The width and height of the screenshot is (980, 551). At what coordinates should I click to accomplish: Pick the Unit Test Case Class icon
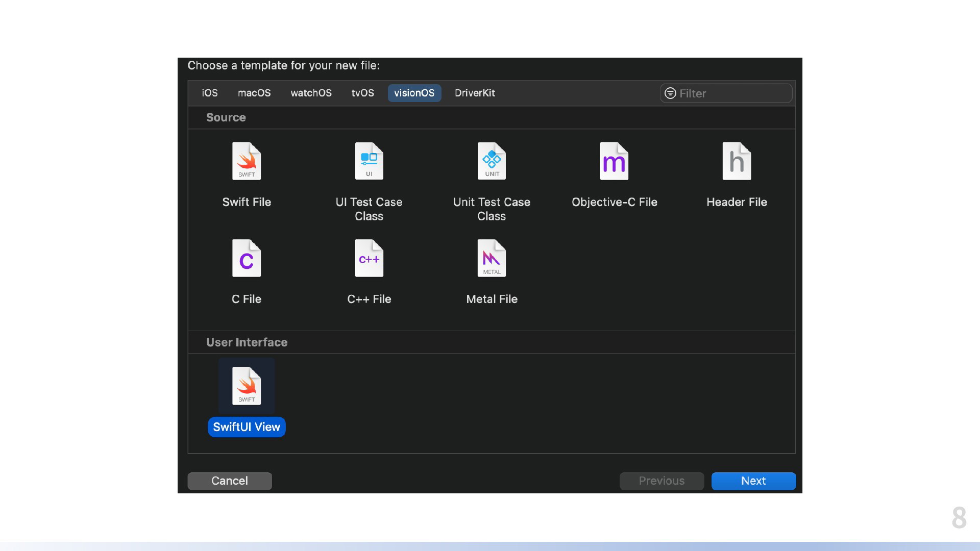pos(492,161)
